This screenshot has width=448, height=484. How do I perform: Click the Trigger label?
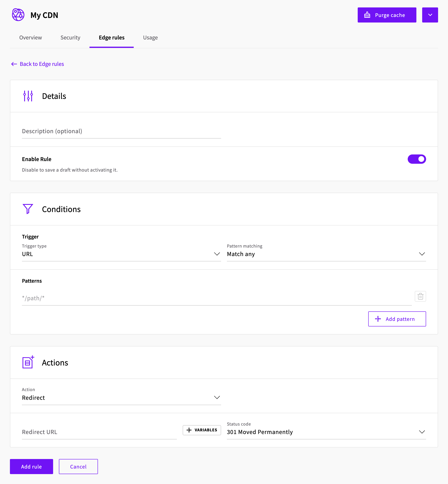[30, 237]
